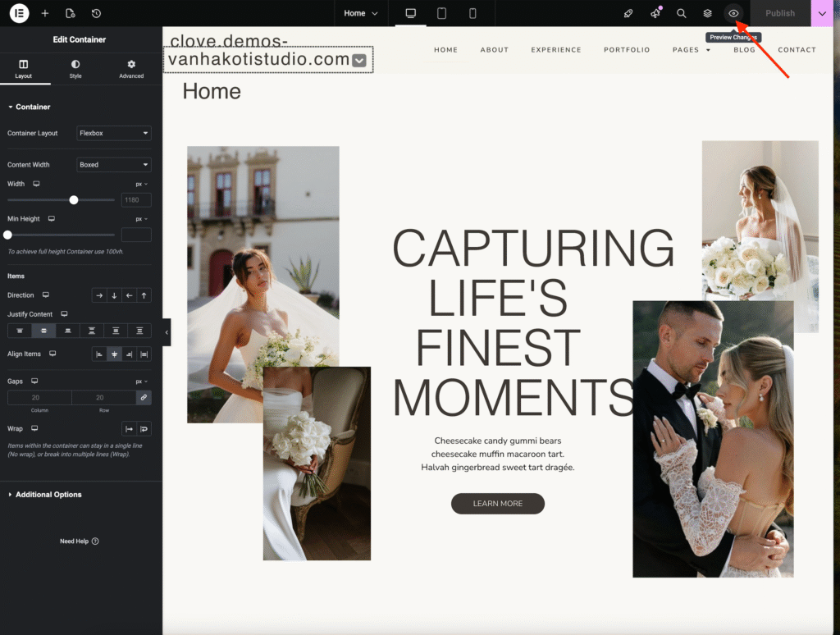The width and height of the screenshot is (840, 635).
Task: Open the Structure layers icon
Action: [x=707, y=13]
